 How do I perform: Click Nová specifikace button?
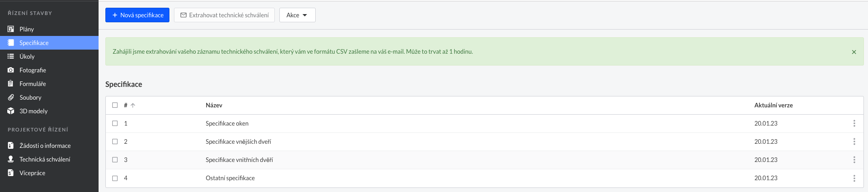(138, 15)
